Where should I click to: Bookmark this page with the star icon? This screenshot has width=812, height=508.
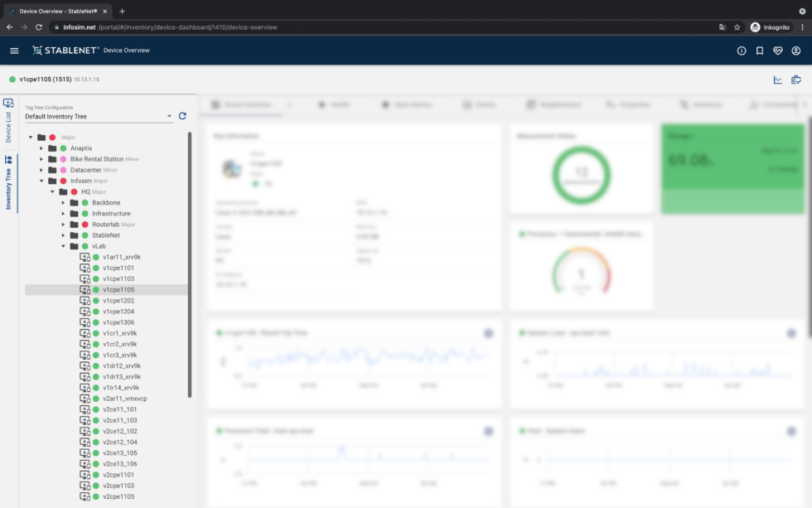coord(737,27)
